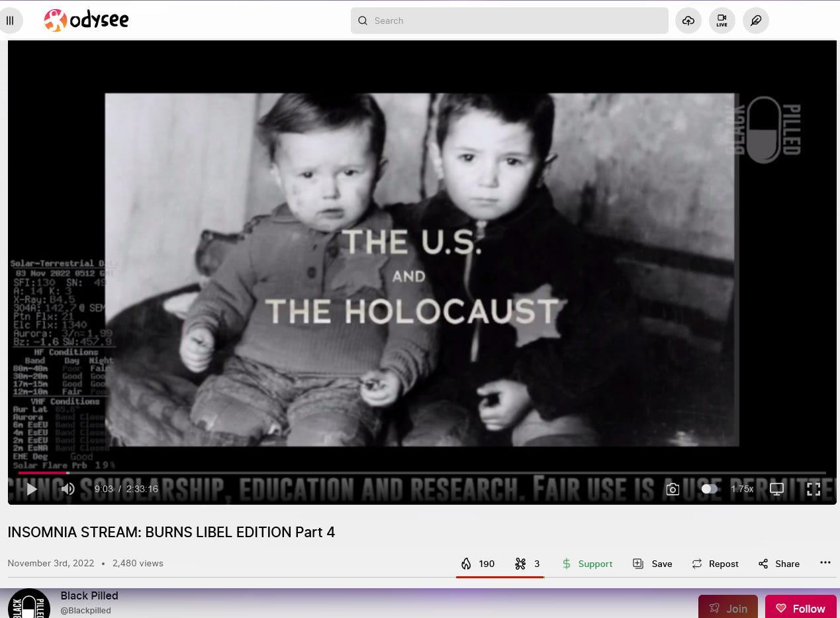Enter fullscreen mode
The width and height of the screenshot is (840, 618).
(814, 489)
